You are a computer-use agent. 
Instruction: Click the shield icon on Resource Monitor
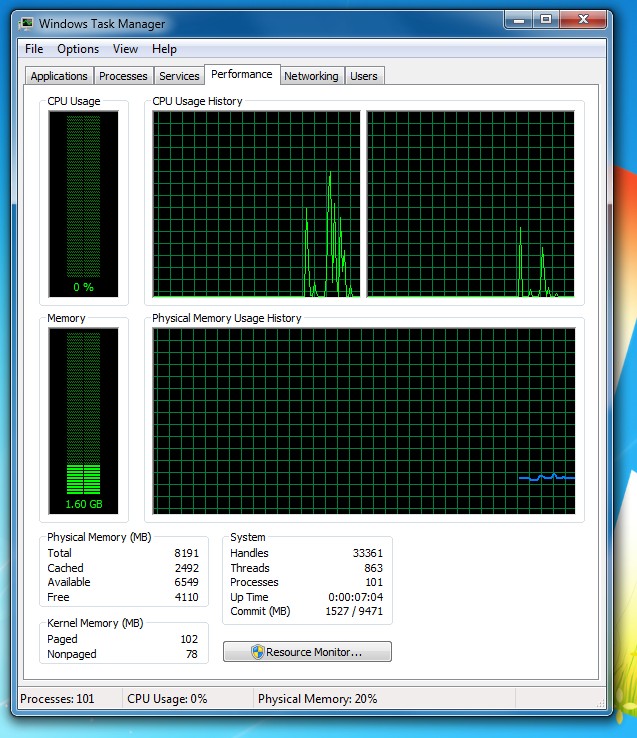[257, 652]
